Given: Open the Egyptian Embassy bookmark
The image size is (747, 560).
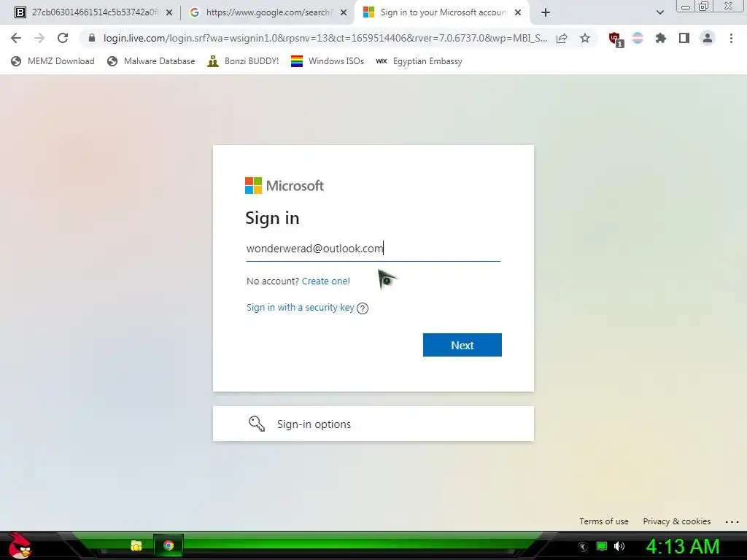Looking at the screenshot, I should point(419,61).
